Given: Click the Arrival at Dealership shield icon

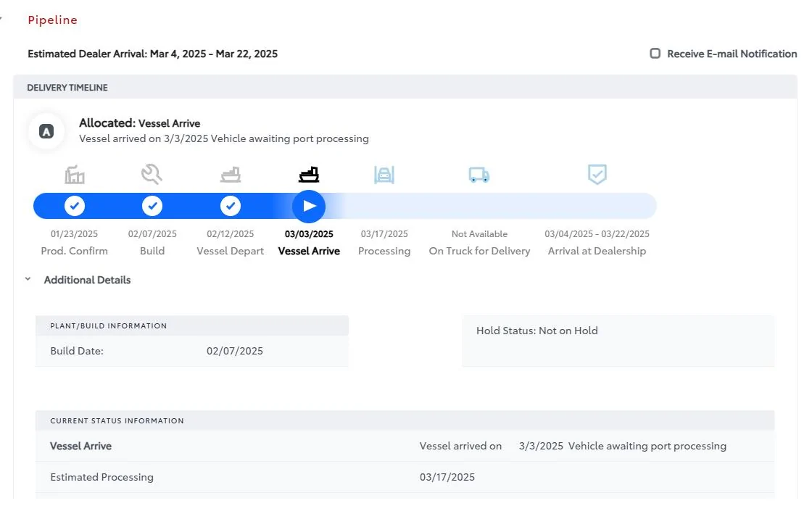Looking at the screenshot, I should click(597, 174).
